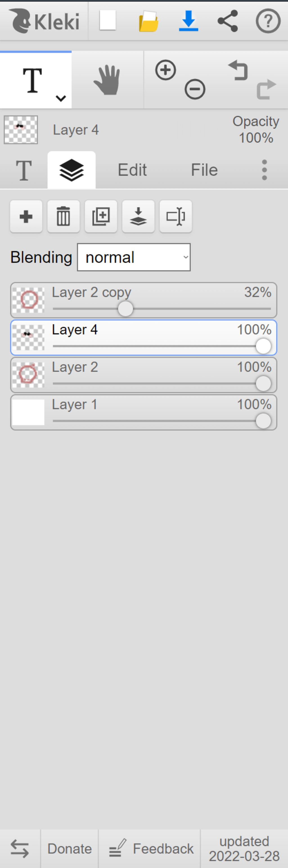The height and width of the screenshot is (868, 288).
Task: Switch to the File tab
Action: click(x=204, y=170)
